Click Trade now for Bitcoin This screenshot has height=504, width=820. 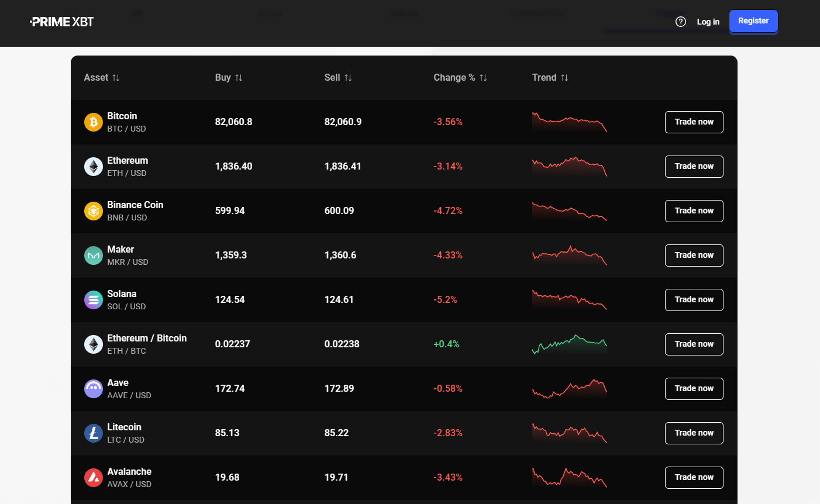coord(694,122)
